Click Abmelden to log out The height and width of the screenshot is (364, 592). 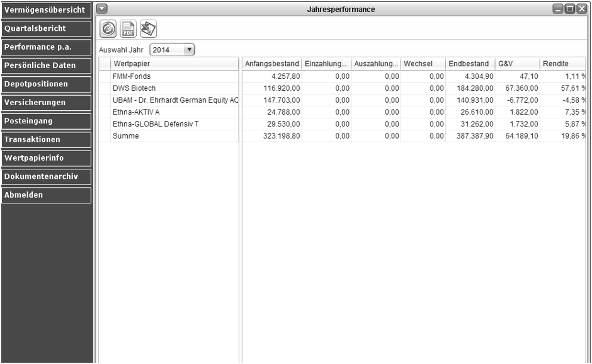click(x=46, y=195)
